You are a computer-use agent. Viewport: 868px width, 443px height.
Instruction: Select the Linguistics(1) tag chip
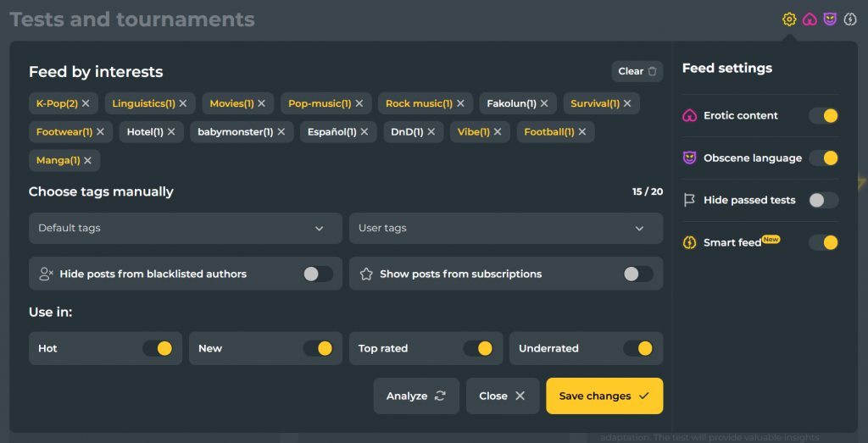point(143,103)
